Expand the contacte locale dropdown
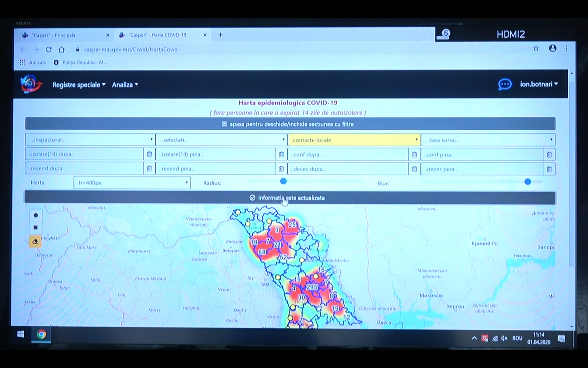The image size is (588, 368). point(354,140)
